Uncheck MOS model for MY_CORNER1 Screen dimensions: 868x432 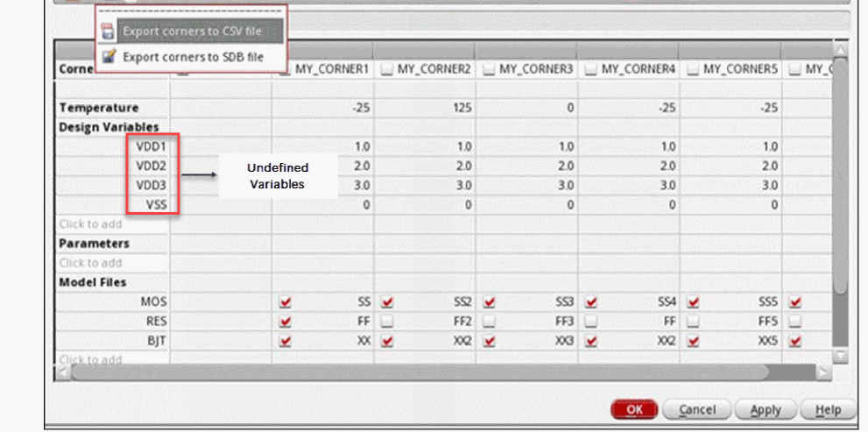pyautogui.click(x=286, y=302)
